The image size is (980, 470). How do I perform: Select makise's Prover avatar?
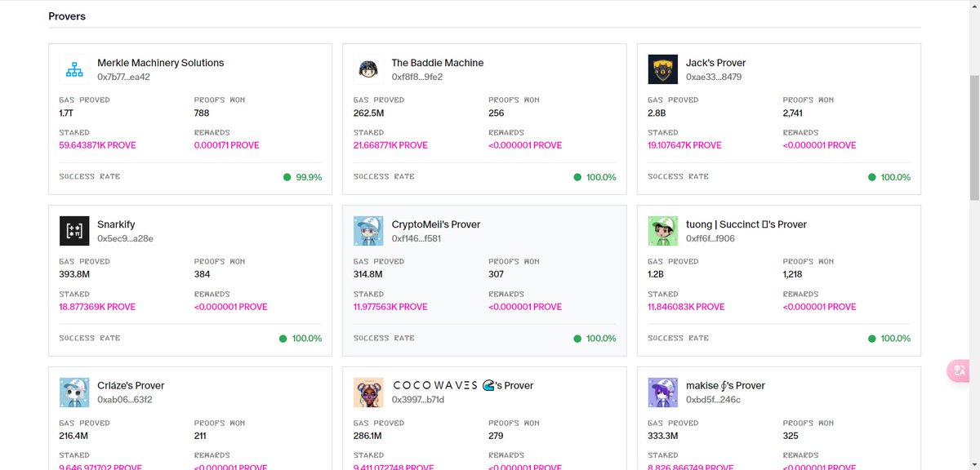tap(663, 392)
